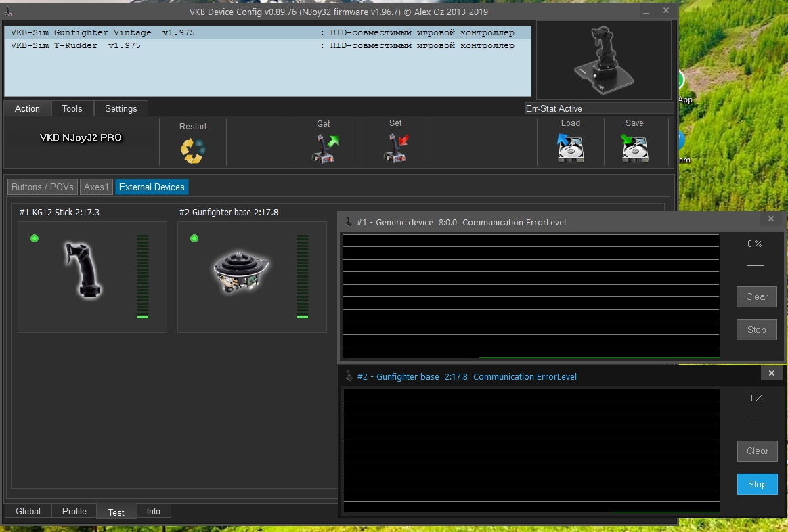Close the #1 Generic device error window
Screen dimensions: 788x532
771,219
